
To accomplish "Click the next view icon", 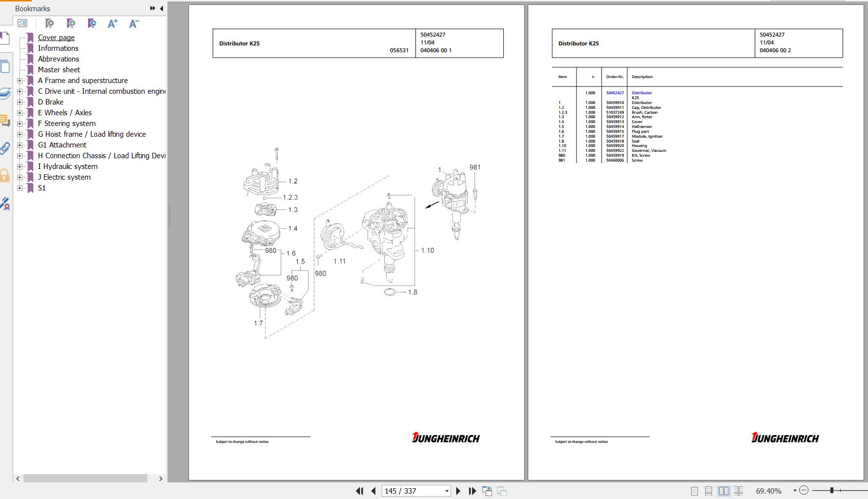I will point(502,491).
